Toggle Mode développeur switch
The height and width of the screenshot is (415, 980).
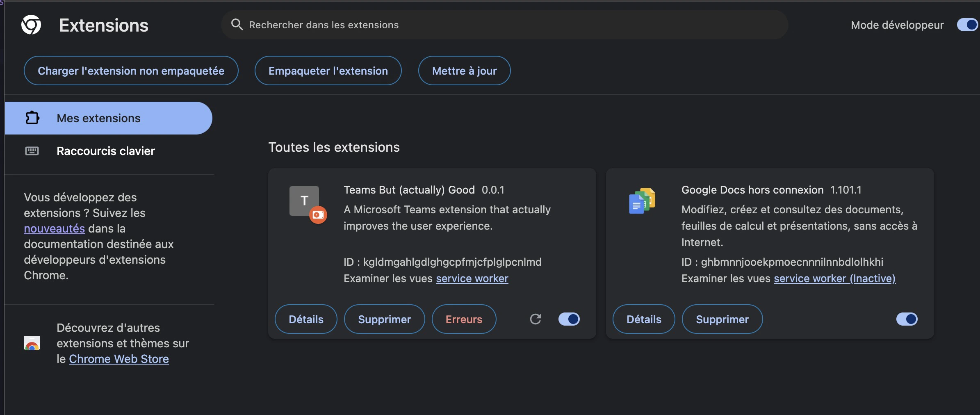click(967, 25)
